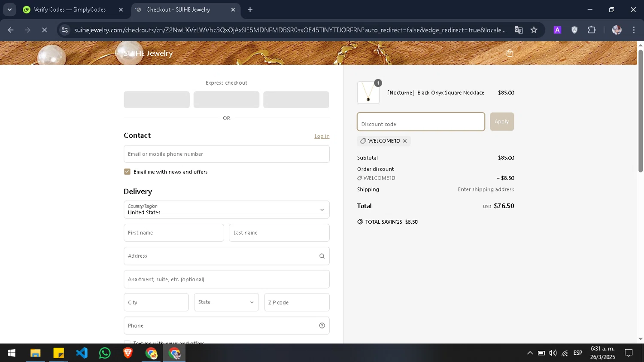Click the Log in link

322,136
